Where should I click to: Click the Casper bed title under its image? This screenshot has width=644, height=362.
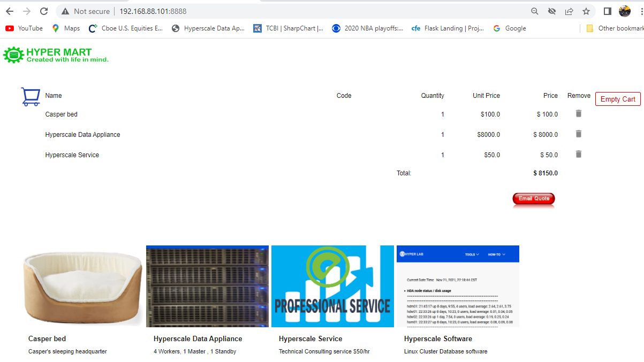click(x=47, y=338)
